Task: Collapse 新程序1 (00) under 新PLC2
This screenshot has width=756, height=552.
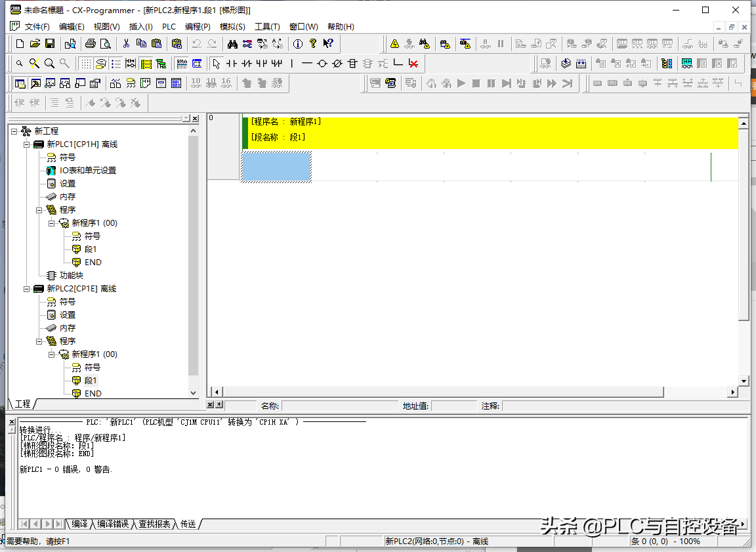Action: point(52,354)
